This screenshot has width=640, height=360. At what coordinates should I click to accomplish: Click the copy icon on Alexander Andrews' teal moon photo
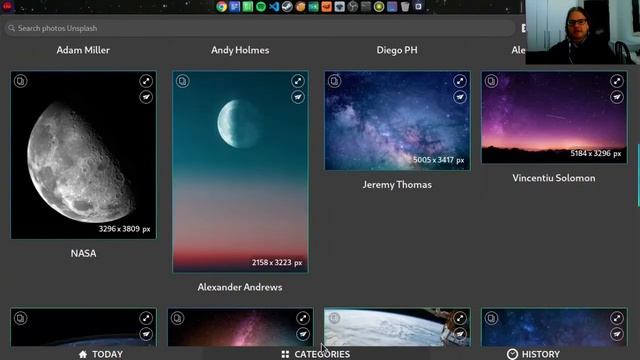click(182, 81)
